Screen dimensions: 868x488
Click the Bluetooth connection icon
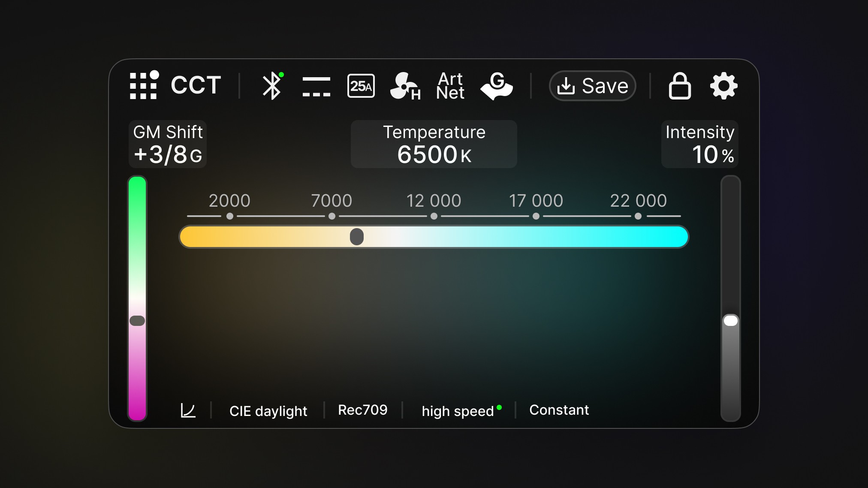[272, 86]
